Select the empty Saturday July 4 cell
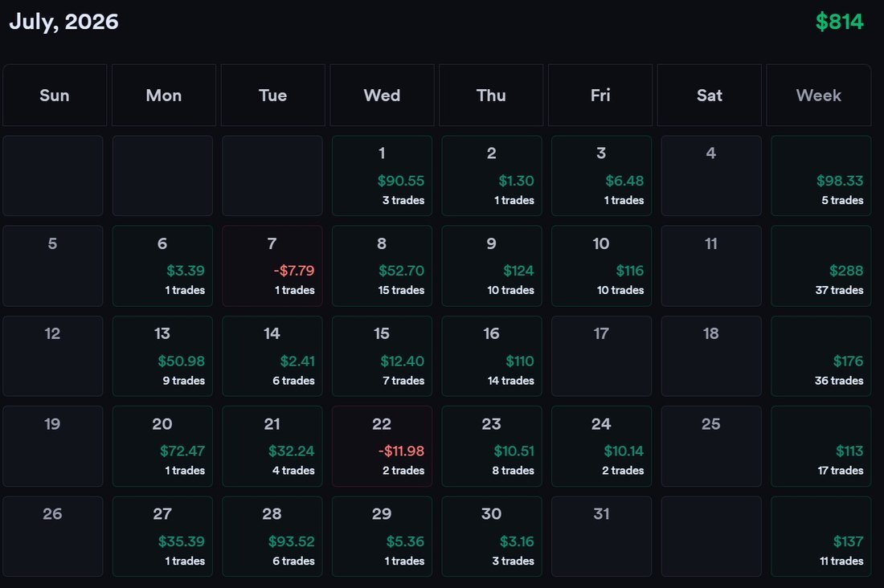884x588 pixels. click(x=711, y=175)
